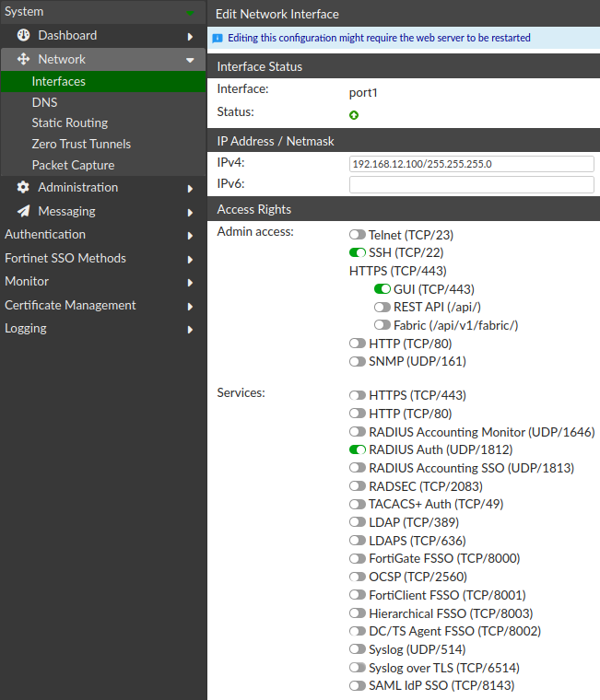Turn off GUI (TCP/443) access

(x=382, y=289)
